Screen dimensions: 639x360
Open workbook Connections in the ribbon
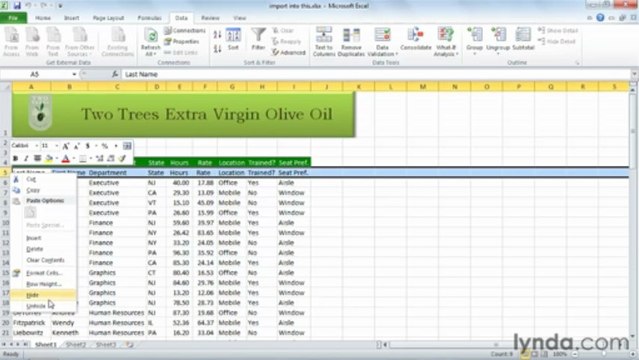[185, 31]
